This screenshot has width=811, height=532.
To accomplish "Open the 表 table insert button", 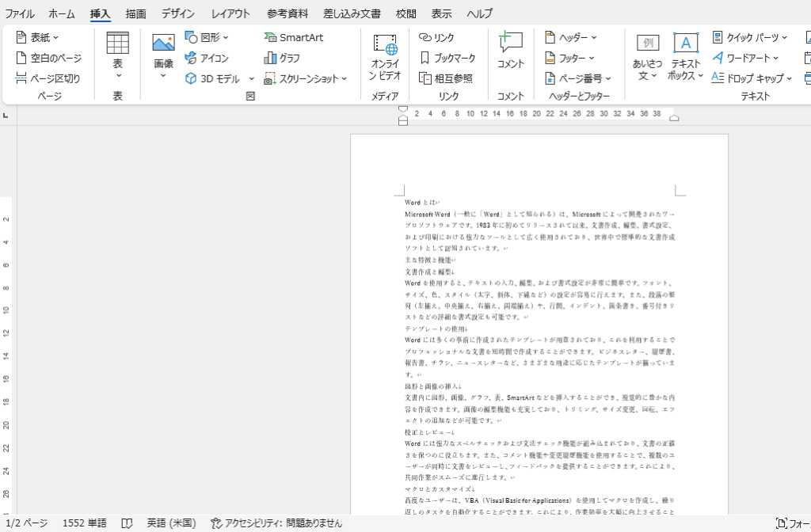I will pos(117,56).
